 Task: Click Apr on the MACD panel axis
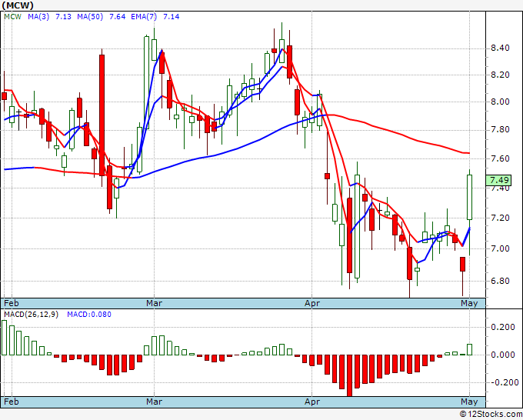312,402
